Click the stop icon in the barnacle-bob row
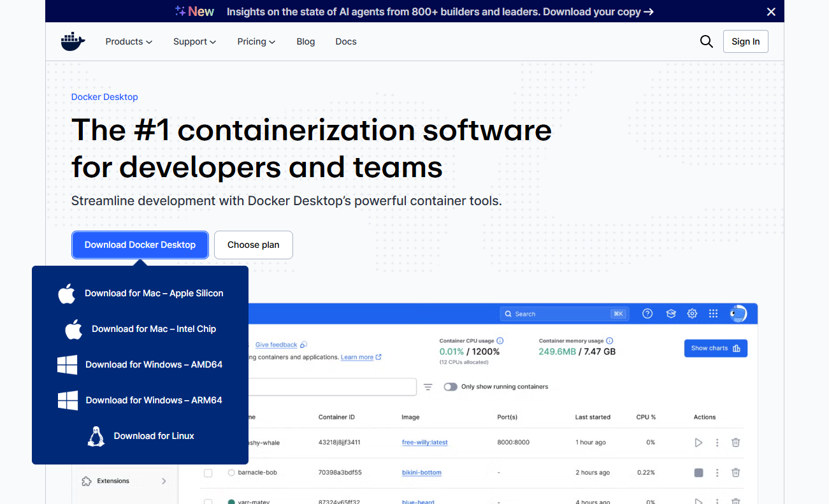Image resolution: width=829 pixels, height=504 pixels. [698, 473]
